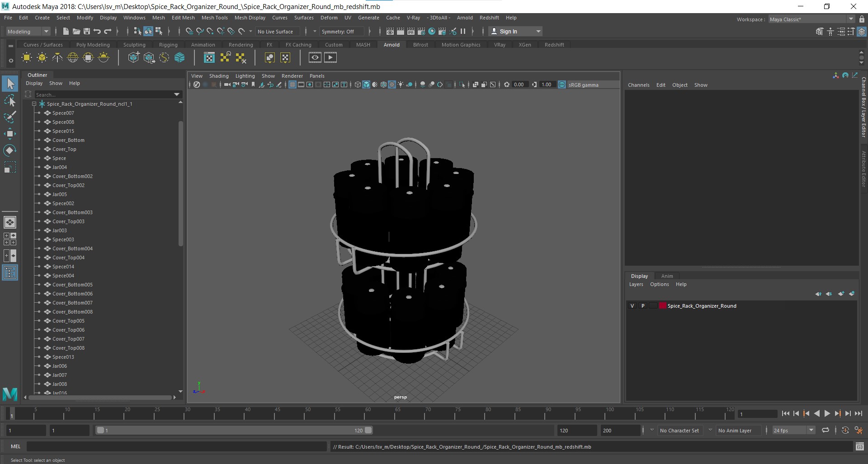This screenshot has height=464, width=868.
Task: Open Channels menu in Channel Box
Action: (638, 85)
